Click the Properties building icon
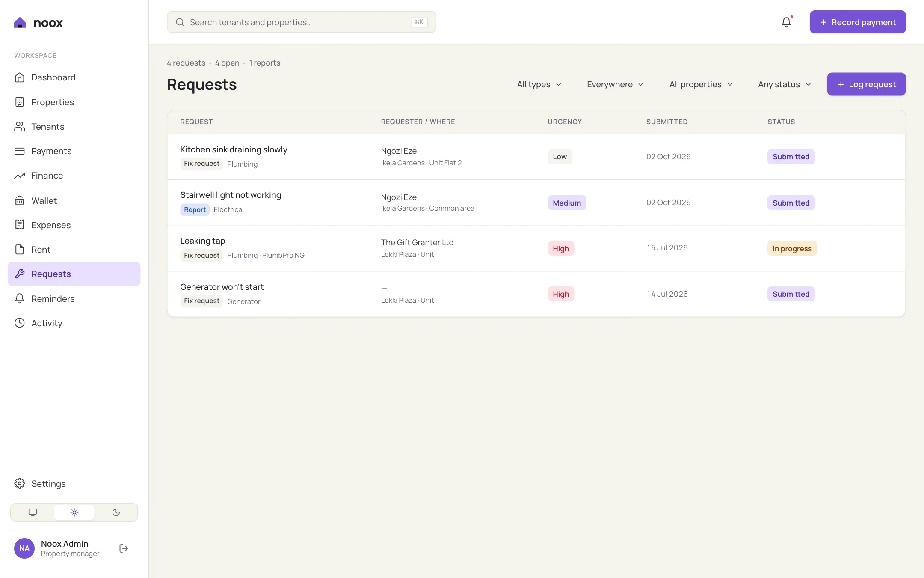 [x=20, y=102]
